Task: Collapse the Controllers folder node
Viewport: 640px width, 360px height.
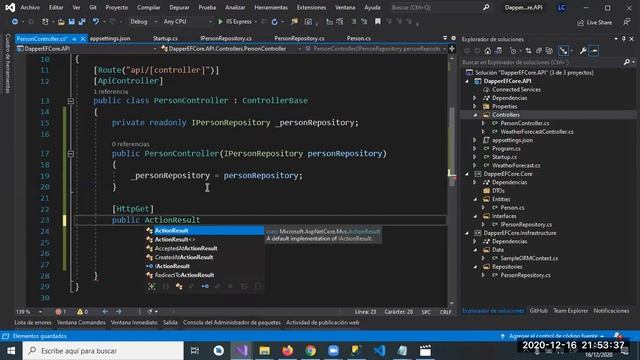Action: pos(475,115)
